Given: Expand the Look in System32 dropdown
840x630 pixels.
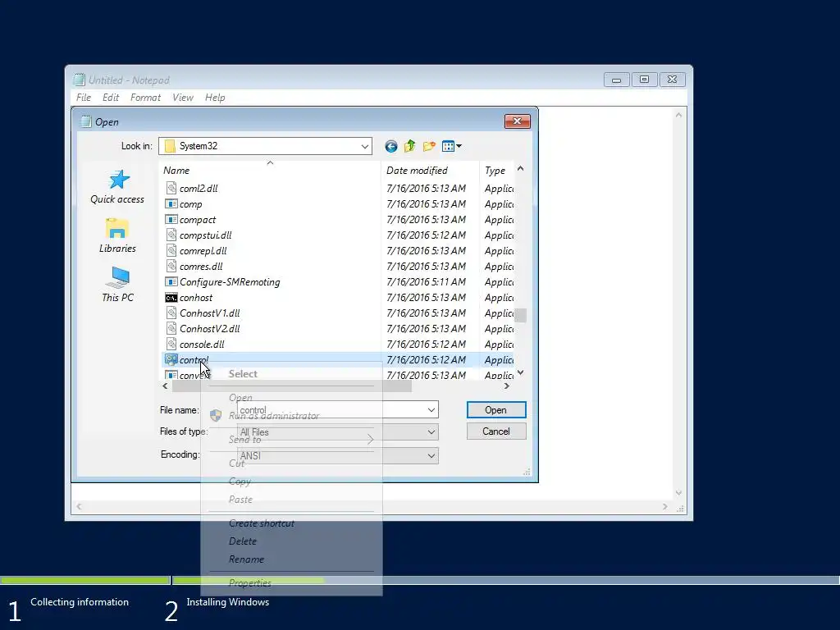Looking at the screenshot, I should [x=365, y=146].
